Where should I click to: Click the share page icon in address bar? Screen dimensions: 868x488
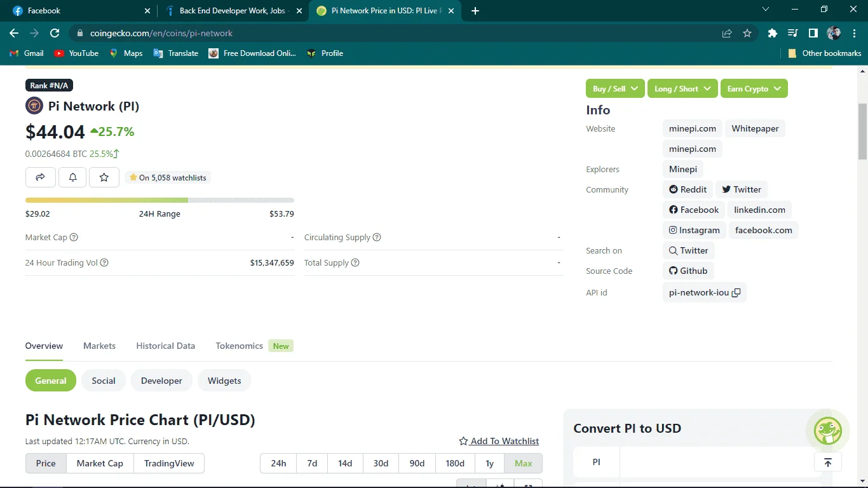point(727,33)
